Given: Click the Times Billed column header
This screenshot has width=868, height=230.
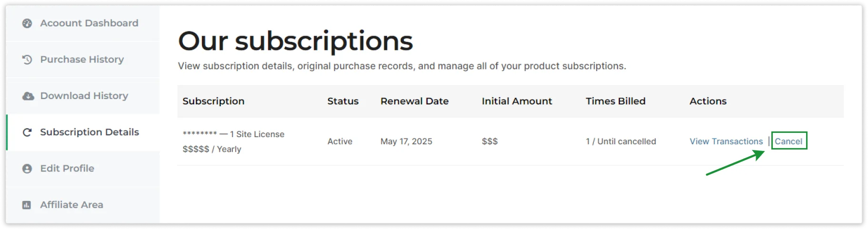Looking at the screenshot, I should (x=615, y=101).
